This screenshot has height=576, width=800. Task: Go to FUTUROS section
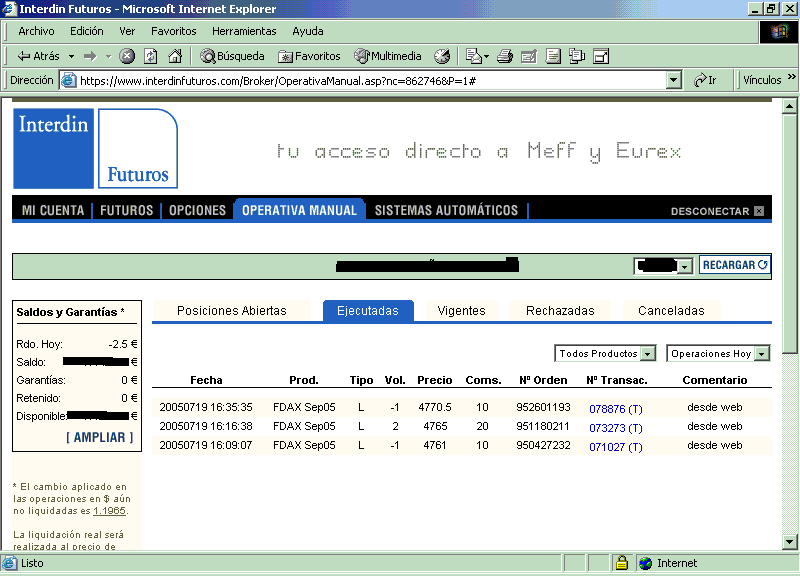coord(127,210)
